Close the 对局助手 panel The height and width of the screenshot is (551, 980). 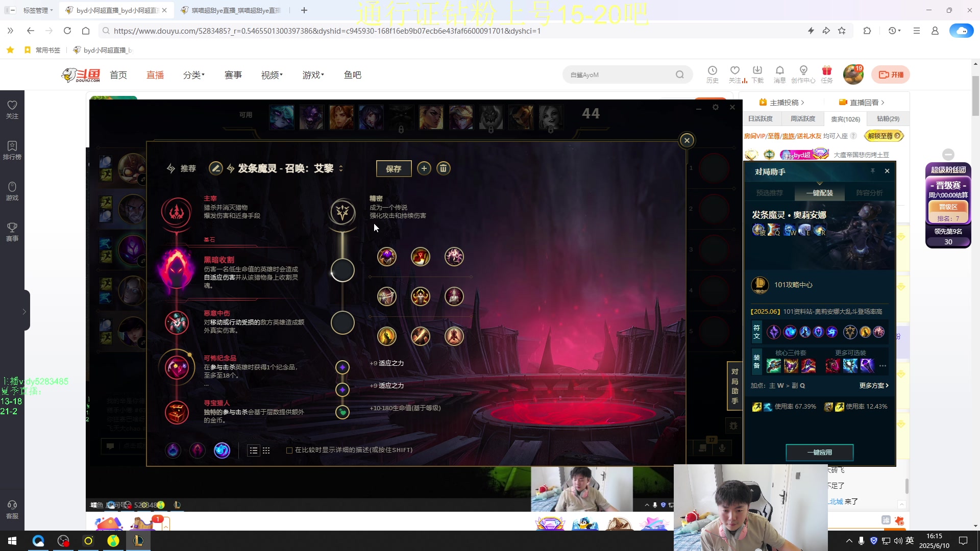coord(887,171)
